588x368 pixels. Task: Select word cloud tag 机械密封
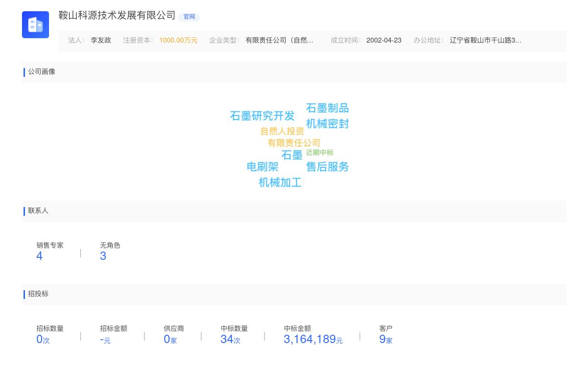327,124
